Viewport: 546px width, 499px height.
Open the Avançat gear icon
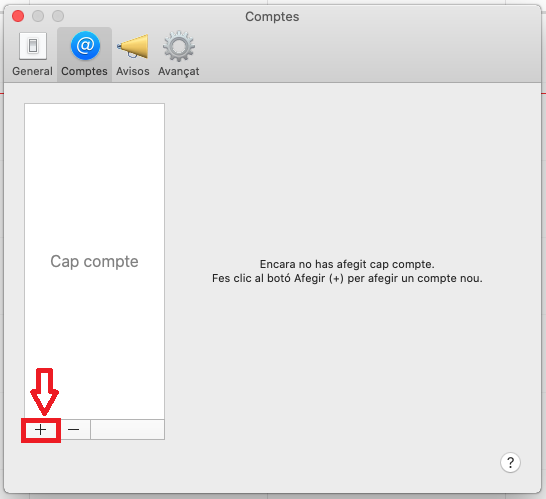(179, 46)
